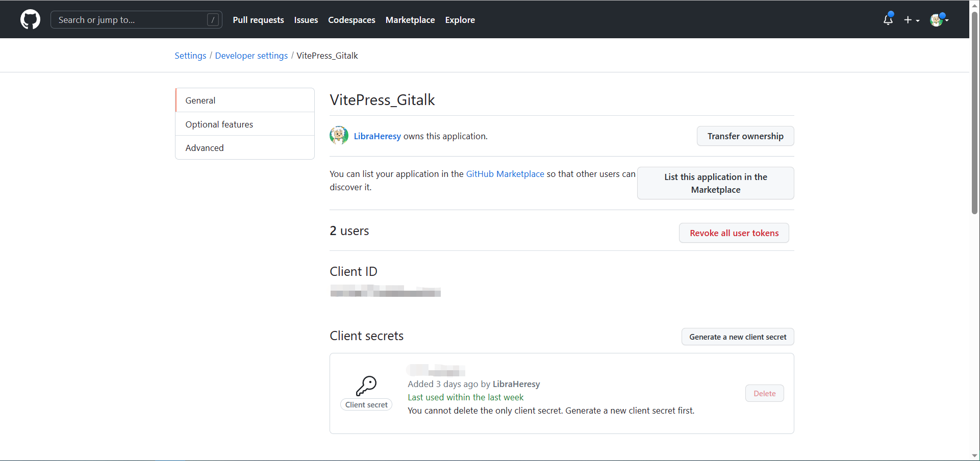980x461 pixels.
Task: Open the GitHub homepage logo
Action: coord(30,19)
